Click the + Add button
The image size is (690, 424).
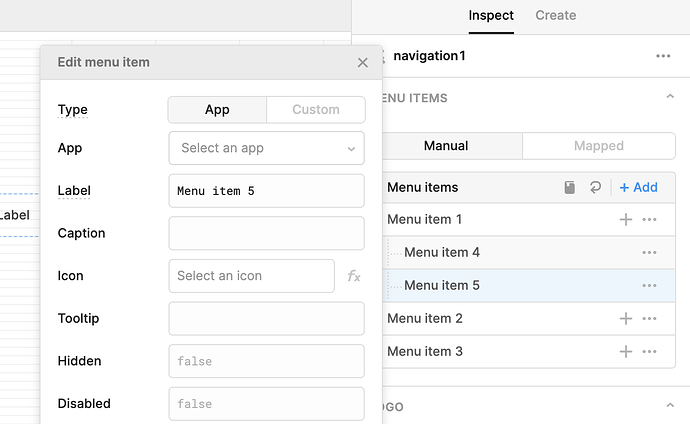[x=638, y=187]
